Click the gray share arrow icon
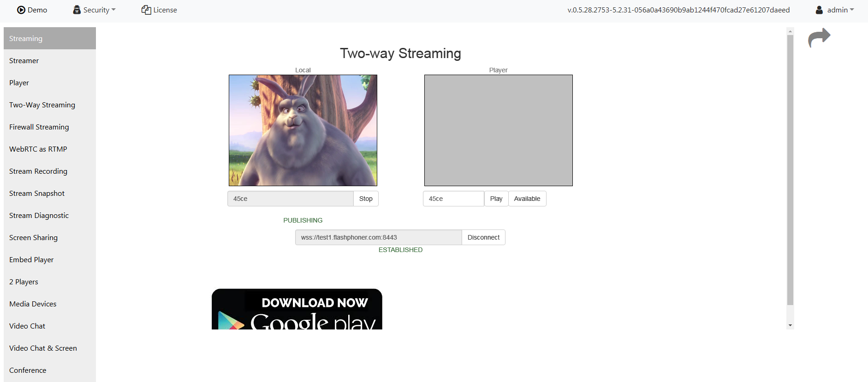 [819, 38]
